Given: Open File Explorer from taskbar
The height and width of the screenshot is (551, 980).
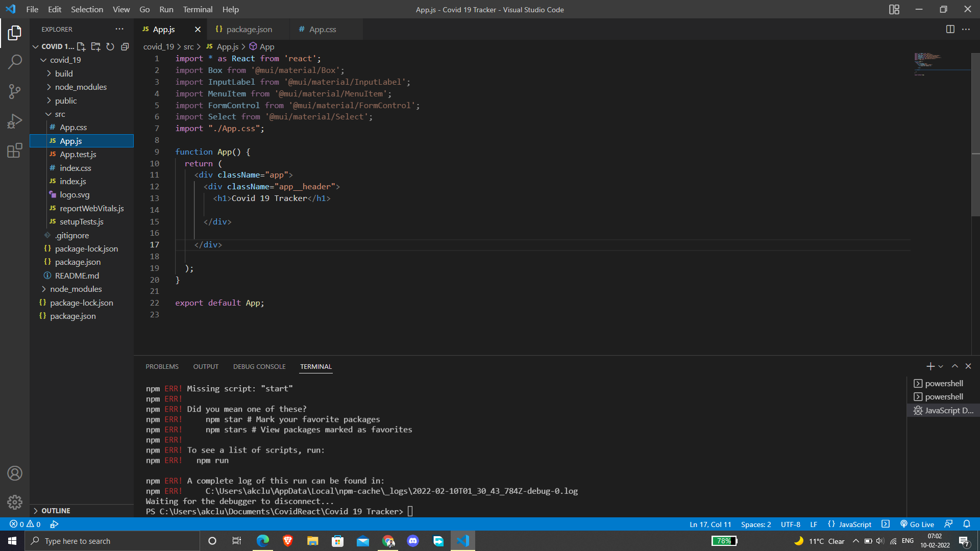Looking at the screenshot, I should click(x=313, y=541).
